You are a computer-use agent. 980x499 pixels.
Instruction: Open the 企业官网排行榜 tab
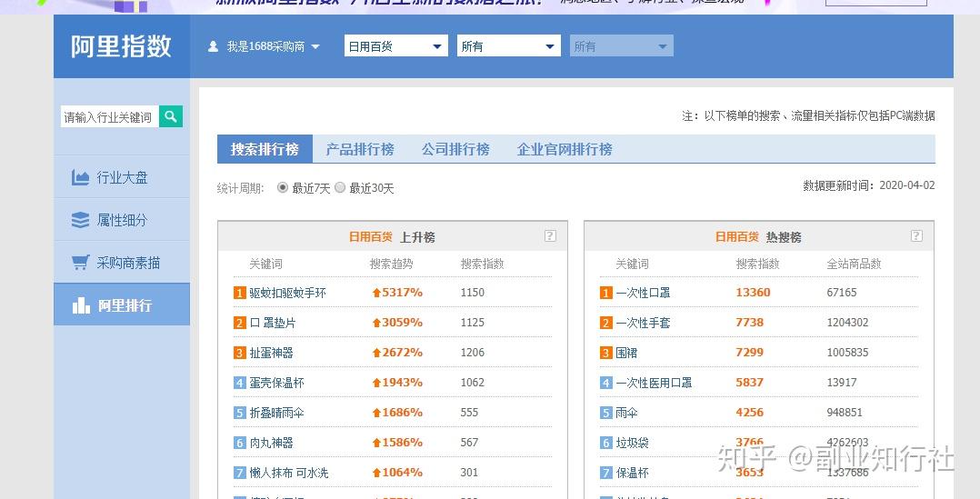pos(565,149)
